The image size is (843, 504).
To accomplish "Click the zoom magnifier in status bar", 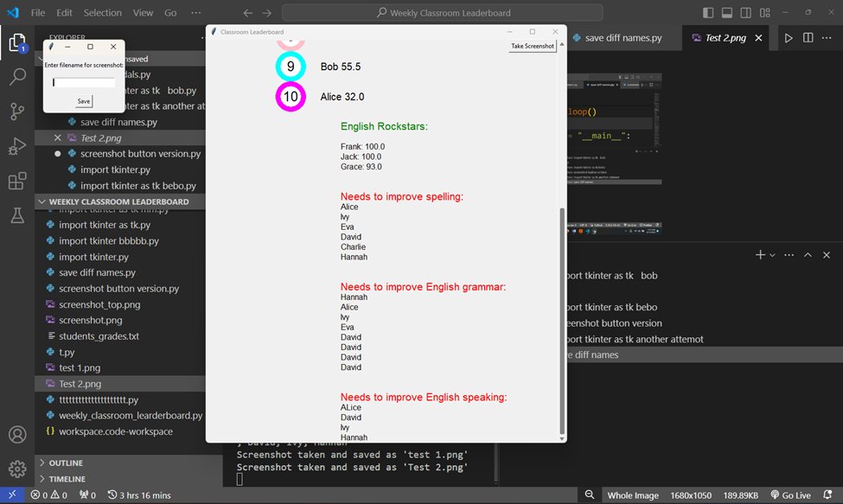I will click(590, 494).
